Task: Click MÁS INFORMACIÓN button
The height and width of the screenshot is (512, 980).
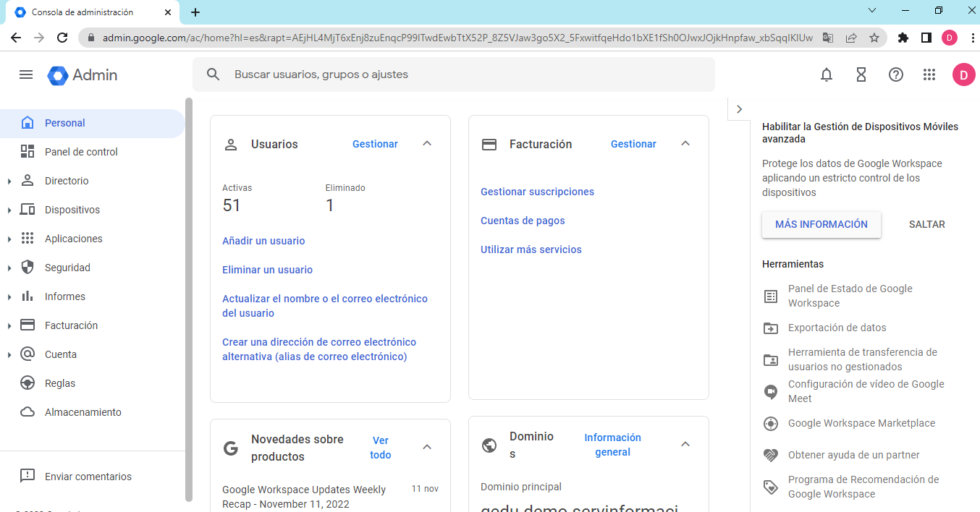Action: pos(821,224)
